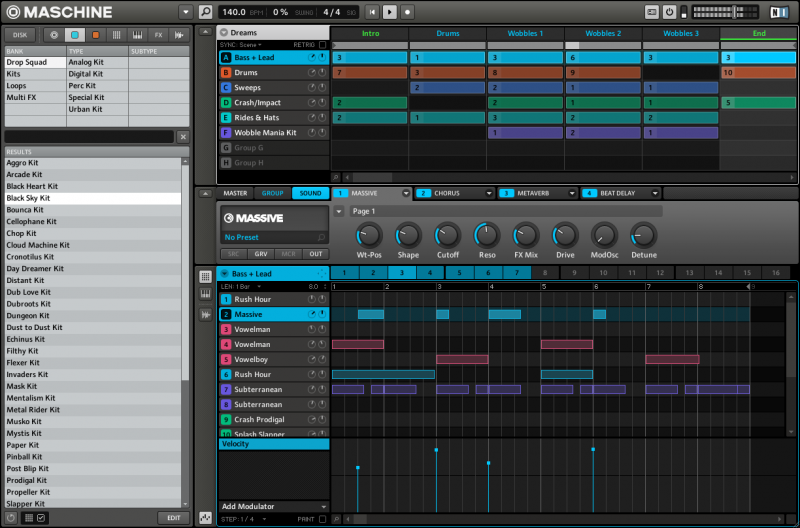800x528 pixels.
Task: Select the Patterns browser filter icon
Action: (x=116, y=35)
